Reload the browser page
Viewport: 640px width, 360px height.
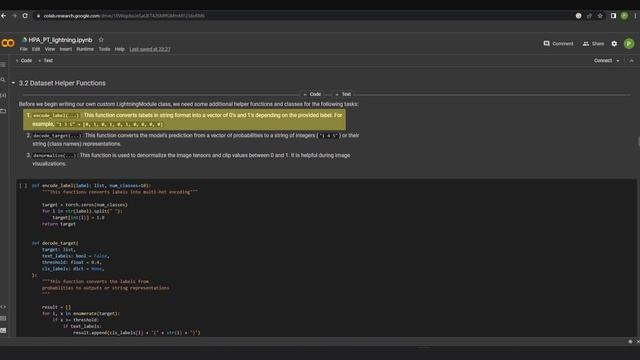(25, 16)
